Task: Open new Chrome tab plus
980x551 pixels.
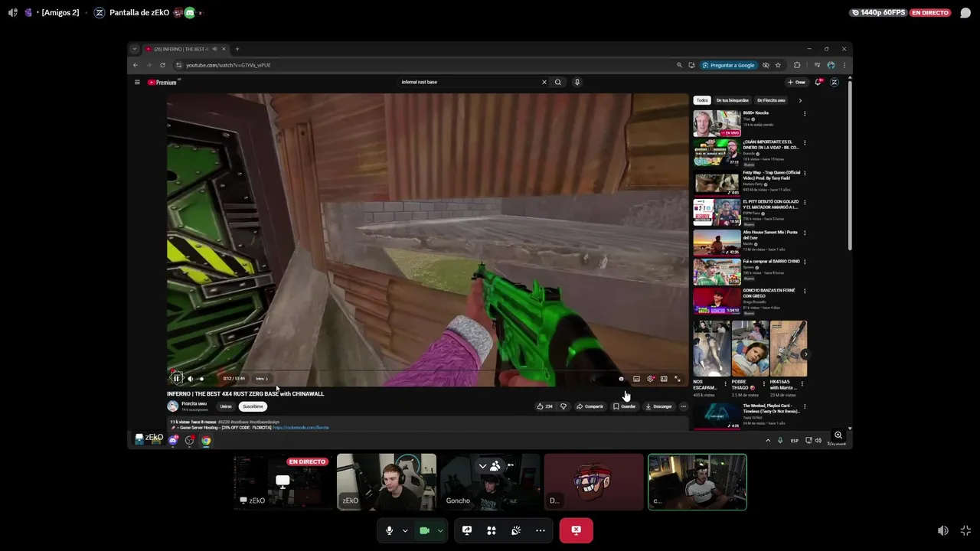Action: pos(237,49)
